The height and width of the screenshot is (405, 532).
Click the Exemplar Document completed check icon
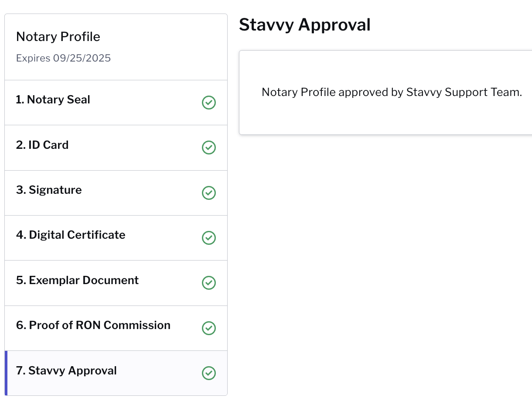[x=209, y=283]
